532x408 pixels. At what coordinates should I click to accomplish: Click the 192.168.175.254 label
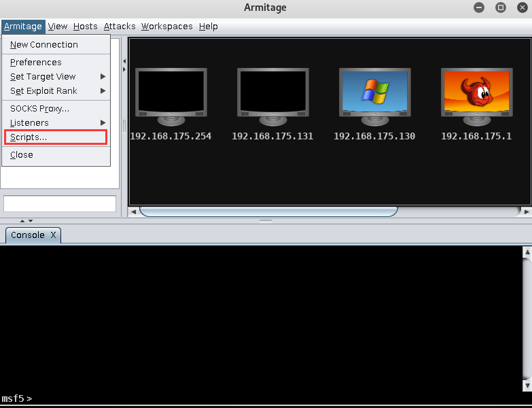[x=171, y=137]
